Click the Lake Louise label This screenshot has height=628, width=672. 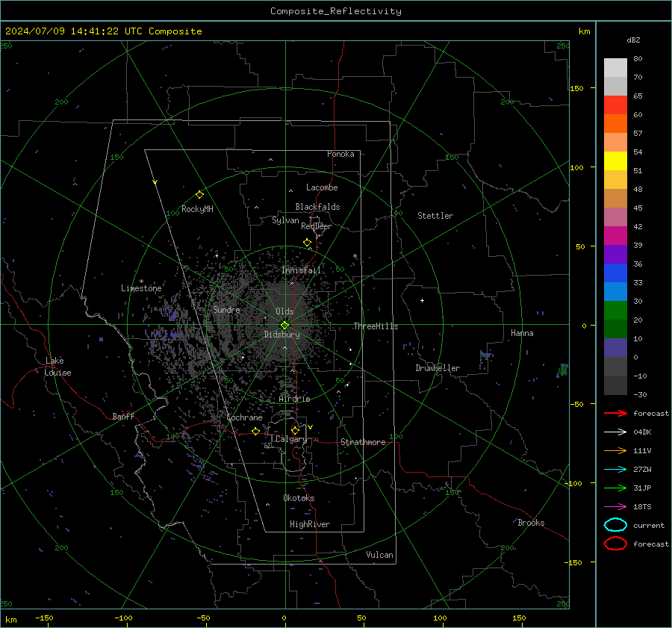[x=57, y=367]
